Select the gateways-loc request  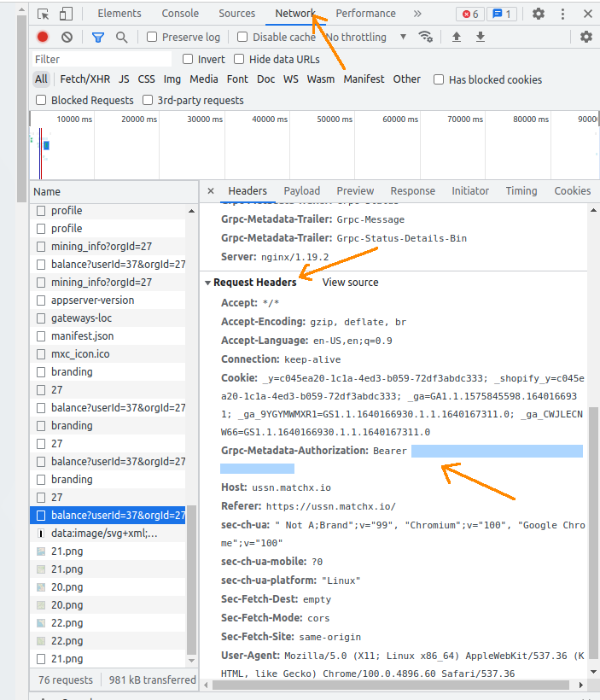pyautogui.click(x=108, y=318)
